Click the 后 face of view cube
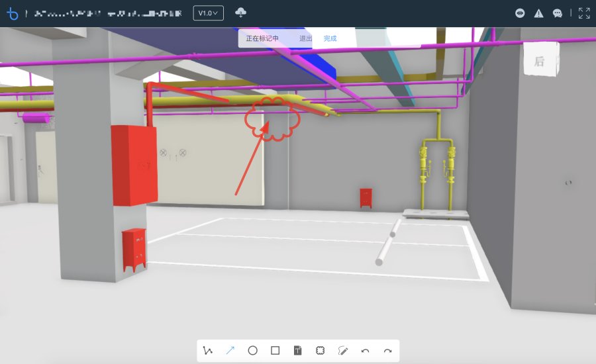The width and height of the screenshot is (596, 364). [540, 62]
